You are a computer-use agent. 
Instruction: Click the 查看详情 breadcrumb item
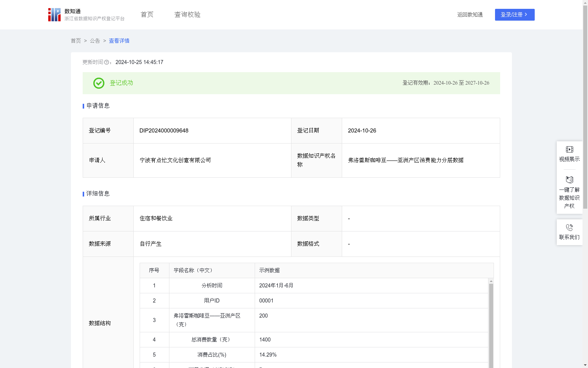click(x=119, y=41)
